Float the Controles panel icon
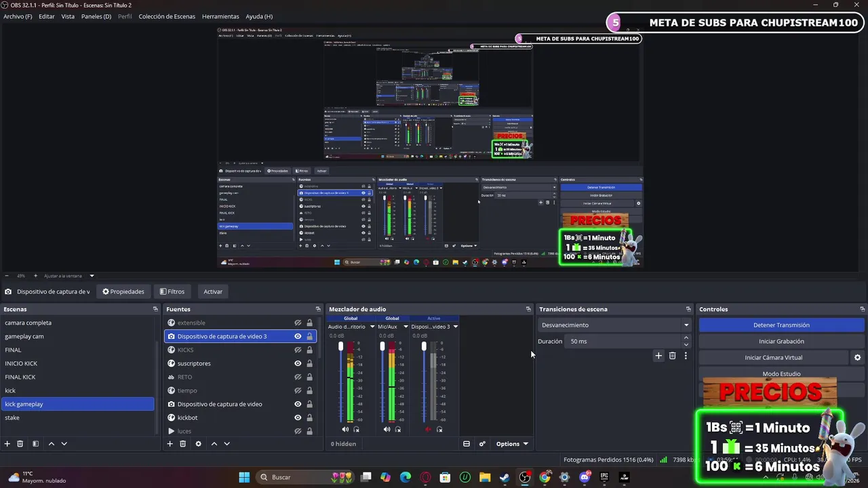Screen dimensions: 868x488 [x=862, y=309]
